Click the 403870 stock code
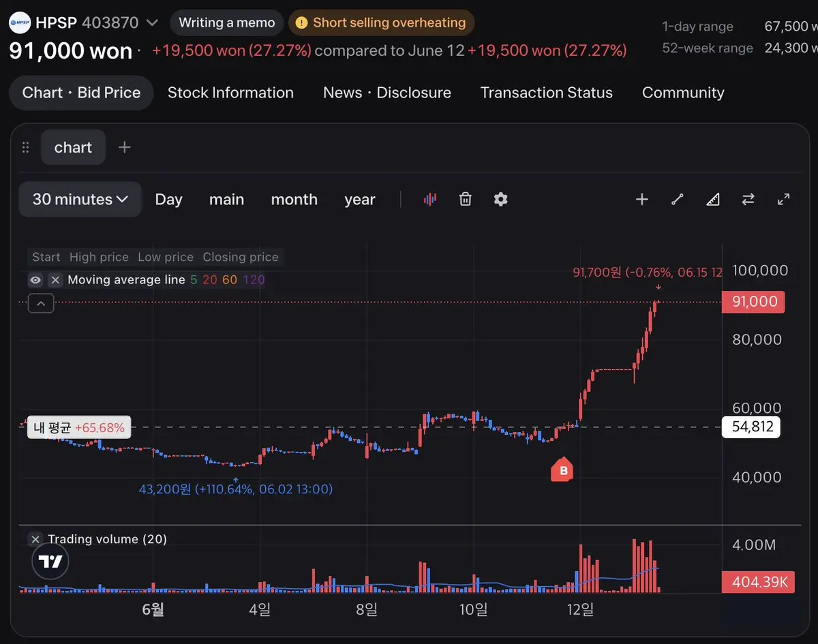This screenshot has height=644, width=818. 110,22
